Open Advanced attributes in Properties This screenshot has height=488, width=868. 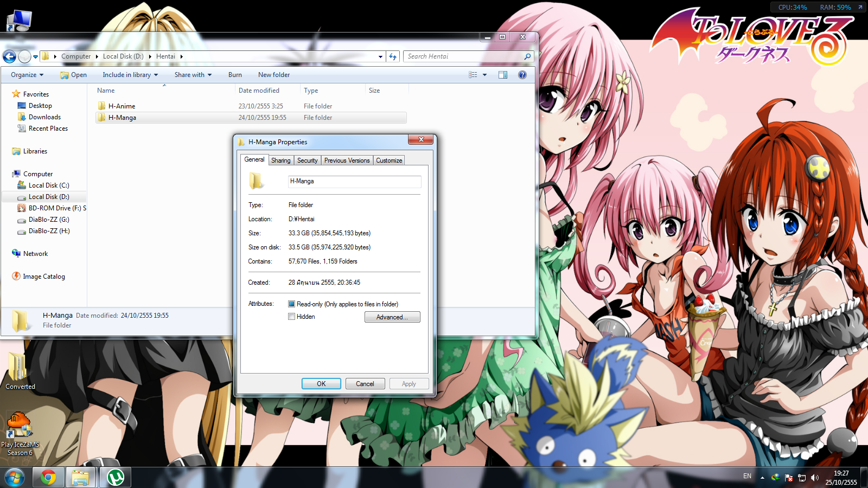pos(392,317)
